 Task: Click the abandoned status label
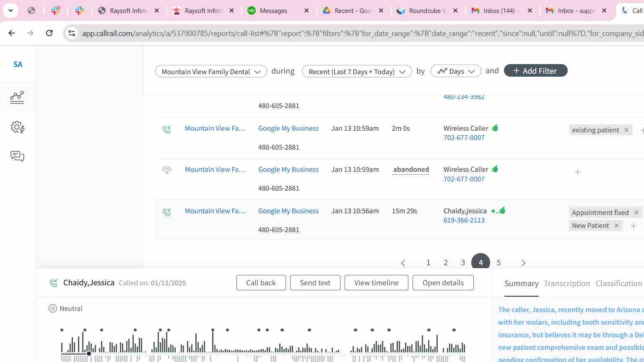coord(411,170)
